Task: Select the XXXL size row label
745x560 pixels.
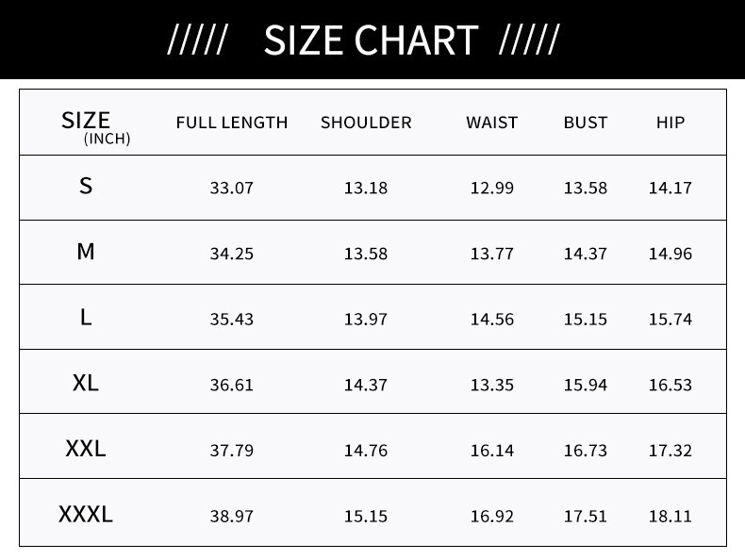Action: click(86, 514)
